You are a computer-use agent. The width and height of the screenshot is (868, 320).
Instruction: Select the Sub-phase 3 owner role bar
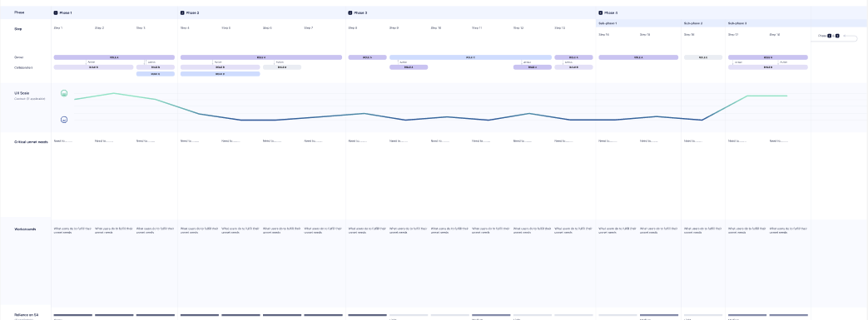[x=768, y=57]
